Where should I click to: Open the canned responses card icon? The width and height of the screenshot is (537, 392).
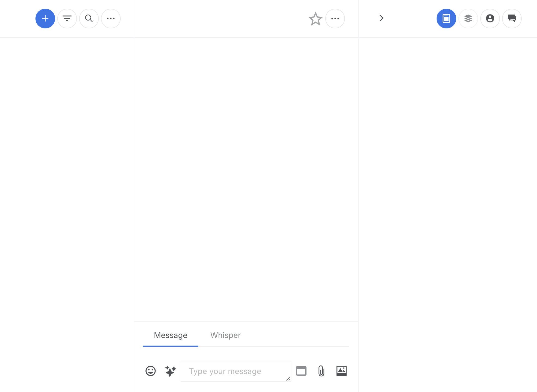click(x=301, y=371)
